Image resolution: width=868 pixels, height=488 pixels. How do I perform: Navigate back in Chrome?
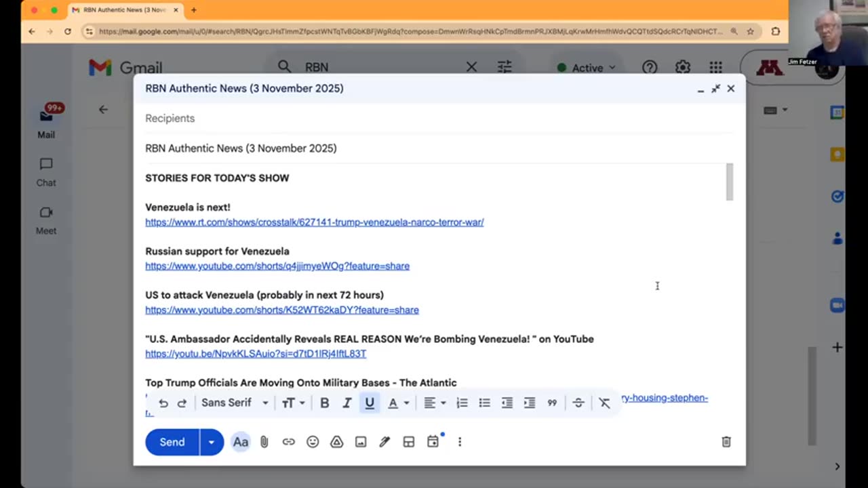click(32, 31)
